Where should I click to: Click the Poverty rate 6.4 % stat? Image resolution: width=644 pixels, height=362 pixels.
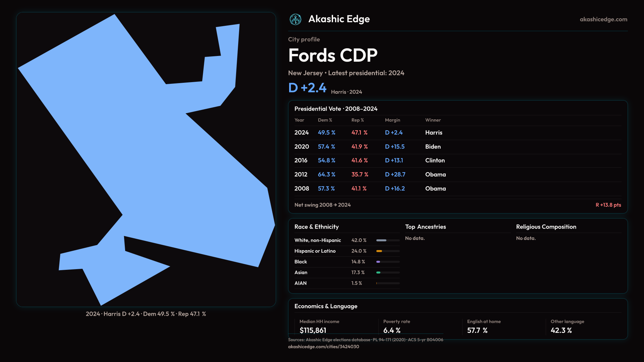(392, 330)
